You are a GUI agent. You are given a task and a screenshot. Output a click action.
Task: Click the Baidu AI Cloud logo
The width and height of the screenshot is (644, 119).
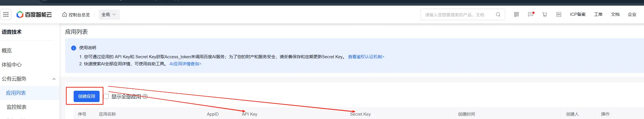click(x=34, y=15)
